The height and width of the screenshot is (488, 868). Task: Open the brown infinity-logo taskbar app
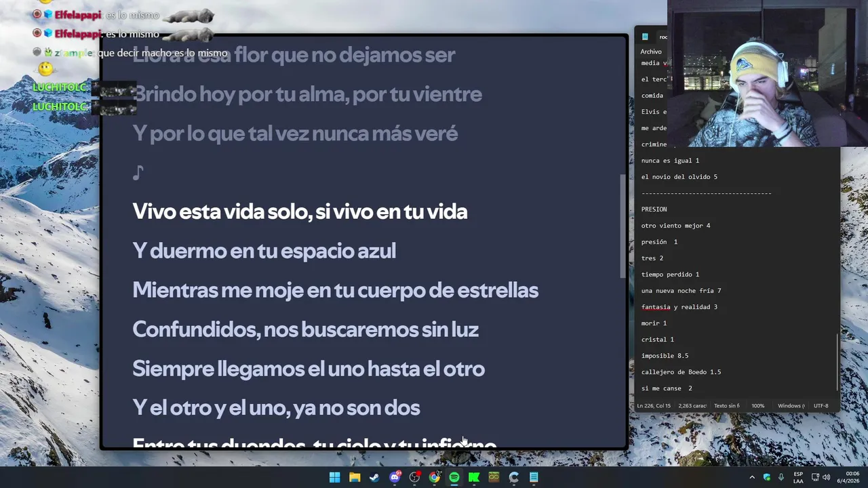(x=494, y=477)
